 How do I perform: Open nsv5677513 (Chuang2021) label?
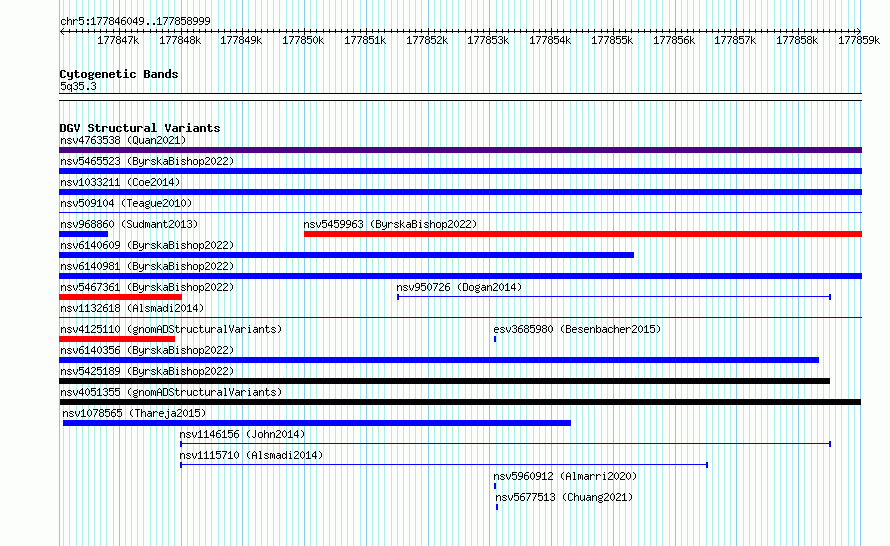click(x=564, y=497)
